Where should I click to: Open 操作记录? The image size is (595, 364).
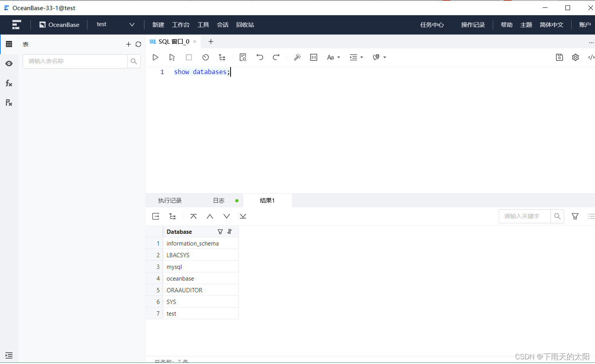[473, 25]
